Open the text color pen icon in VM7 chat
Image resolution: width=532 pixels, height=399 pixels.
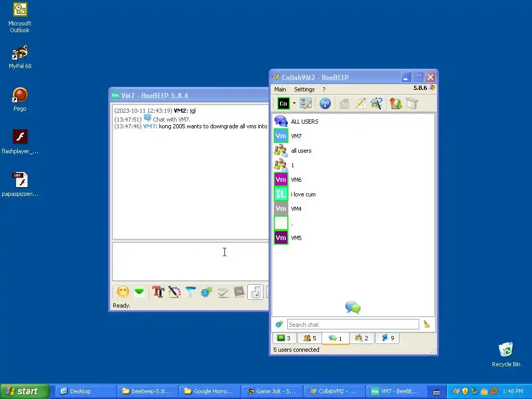click(x=175, y=292)
